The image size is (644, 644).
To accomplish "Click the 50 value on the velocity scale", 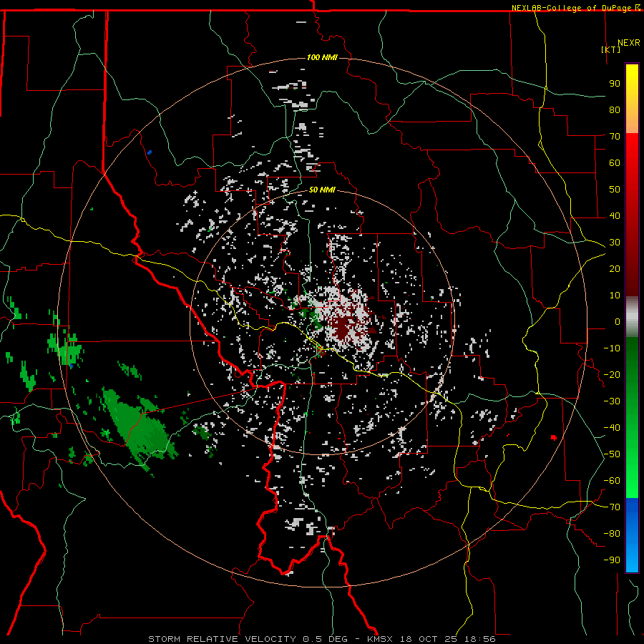I will [x=615, y=190].
